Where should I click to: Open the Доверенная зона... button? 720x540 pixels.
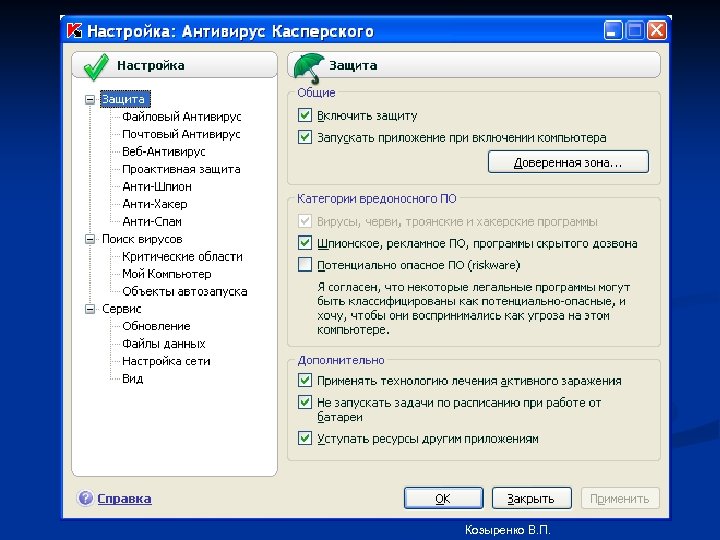pos(568,162)
